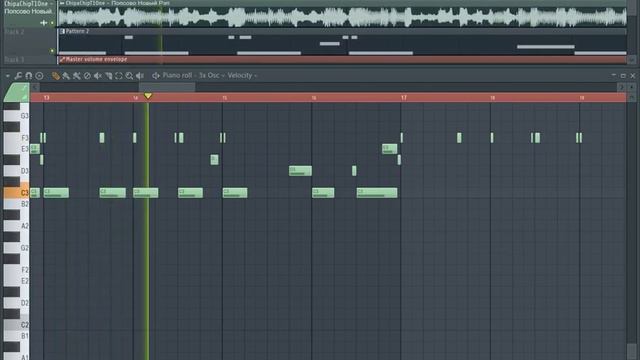Click the D2 piano key
The width and height of the screenshot is (640, 360).
click(16, 303)
